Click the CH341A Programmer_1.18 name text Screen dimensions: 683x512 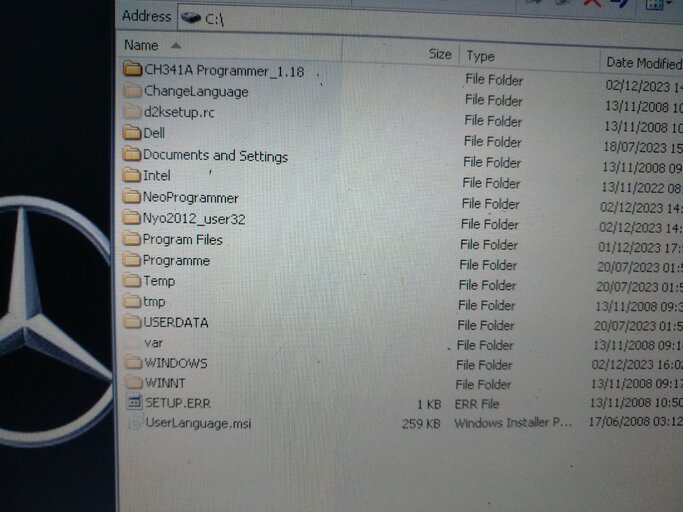[224, 71]
